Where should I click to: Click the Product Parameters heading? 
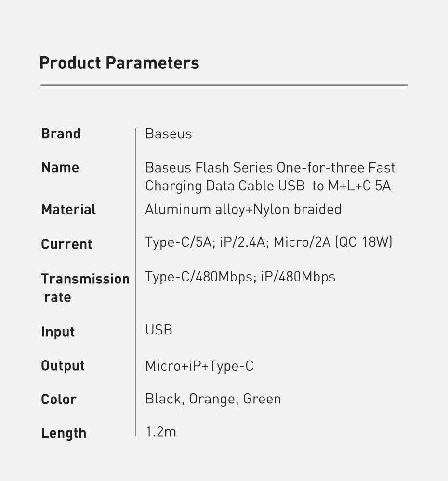coord(119,63)
